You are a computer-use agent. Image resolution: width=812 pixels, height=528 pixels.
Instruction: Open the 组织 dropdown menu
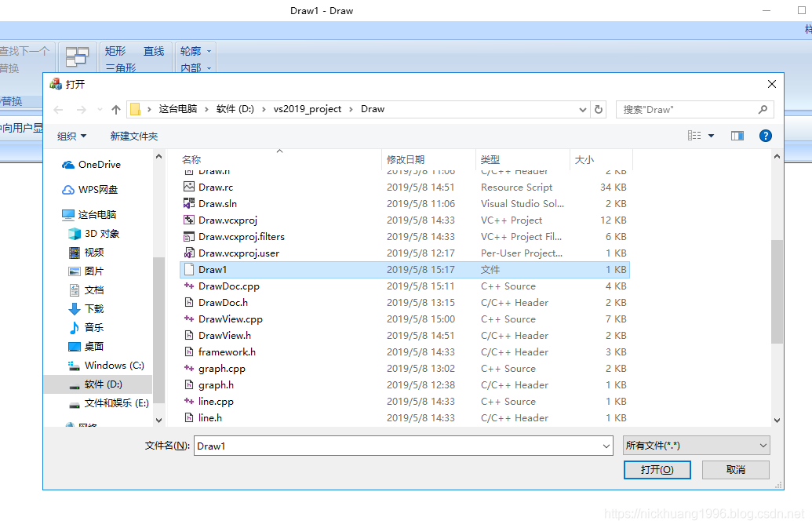pos(71,137)
